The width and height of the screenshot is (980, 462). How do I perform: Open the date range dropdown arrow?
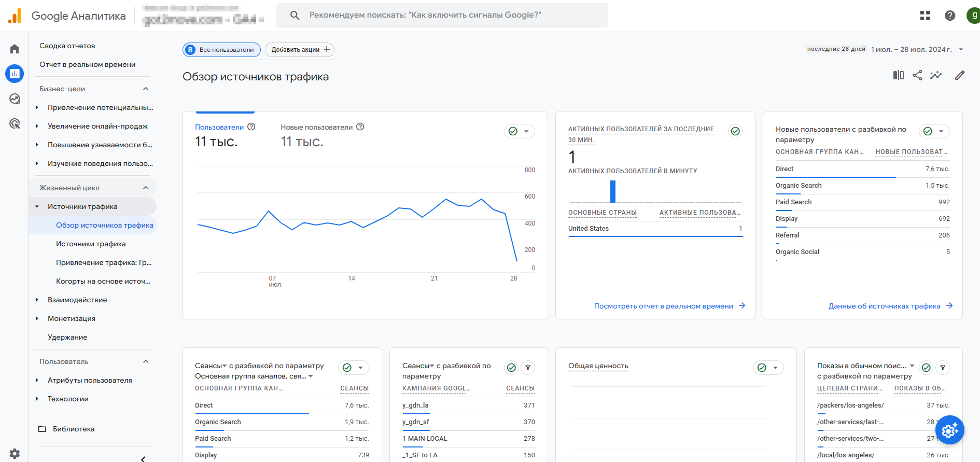(961, 50)
